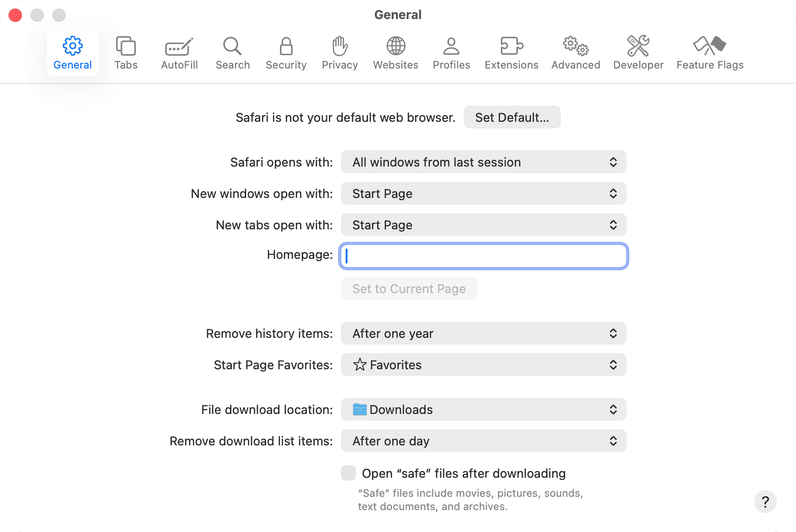
Task: Expand the "New windows open with" menu
Action: tap(483, 194)
